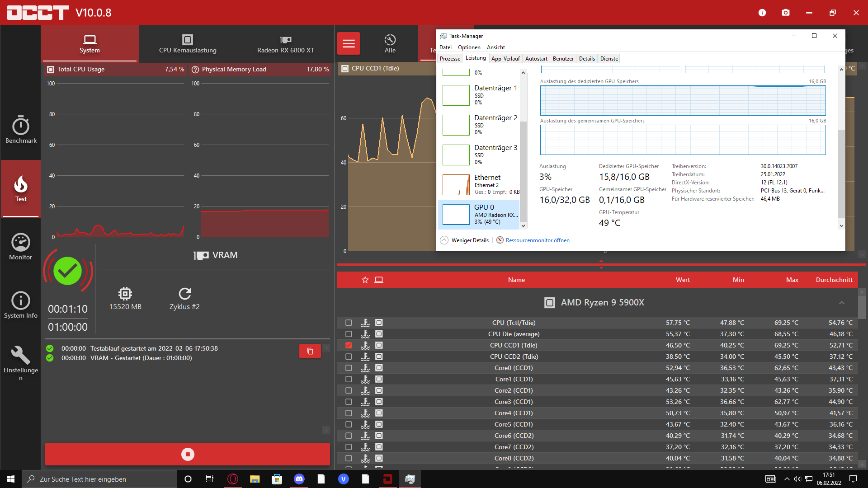Check the CPU (Tctl/Tdie) checkbox
This screenshot has width=868, height=488.
coord(349,323)
